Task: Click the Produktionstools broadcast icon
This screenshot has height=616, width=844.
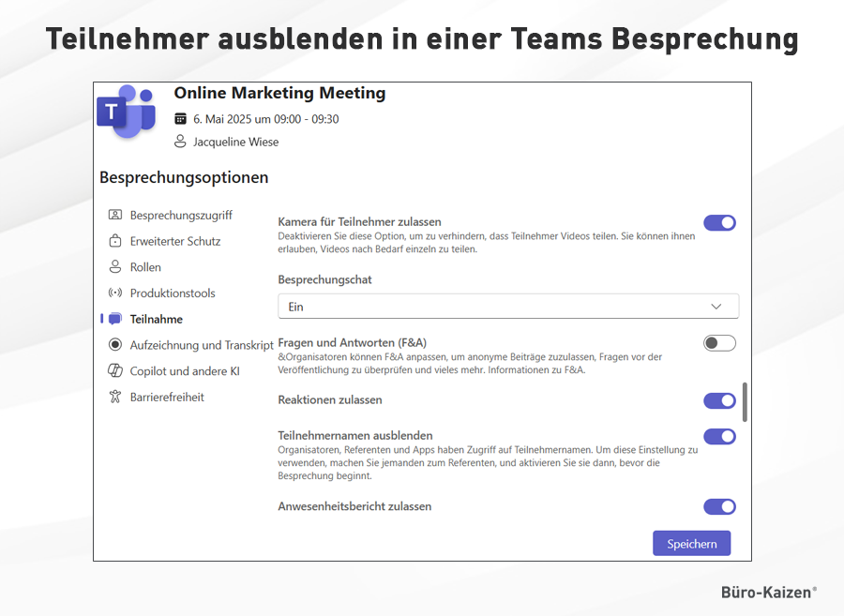Action: [115, 293]
